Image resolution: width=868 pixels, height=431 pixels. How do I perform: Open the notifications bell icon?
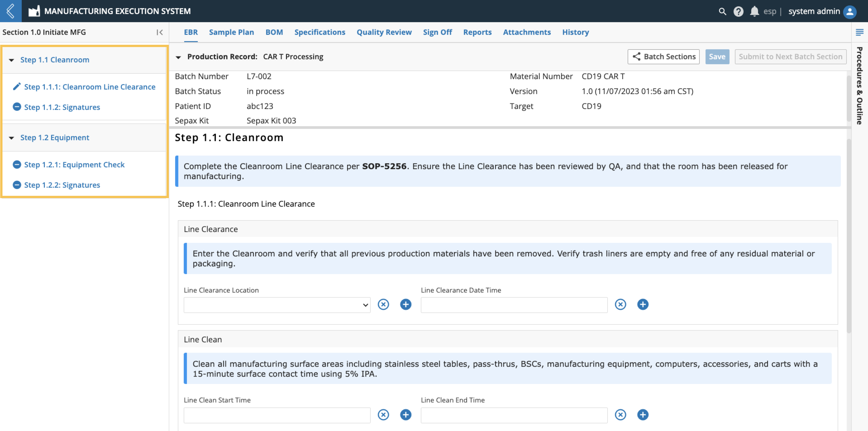tap(754, 12)
